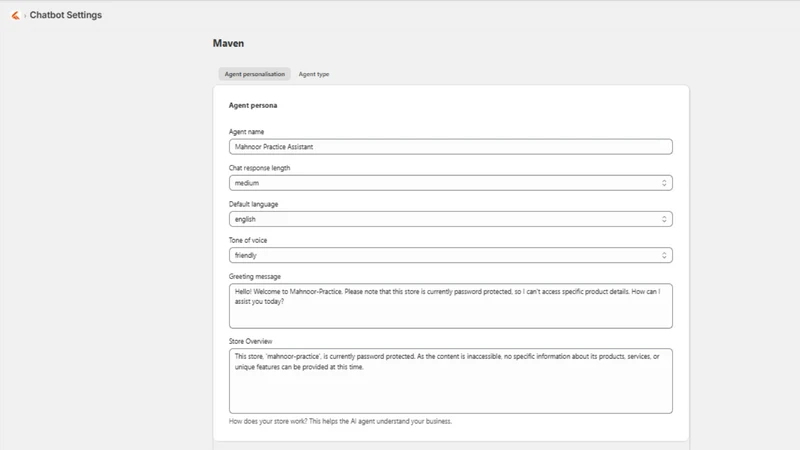The width and height of the screenshot is (800, 450).
Task: Click the 'How does your store work?' helper text
Action: point(340,421)
